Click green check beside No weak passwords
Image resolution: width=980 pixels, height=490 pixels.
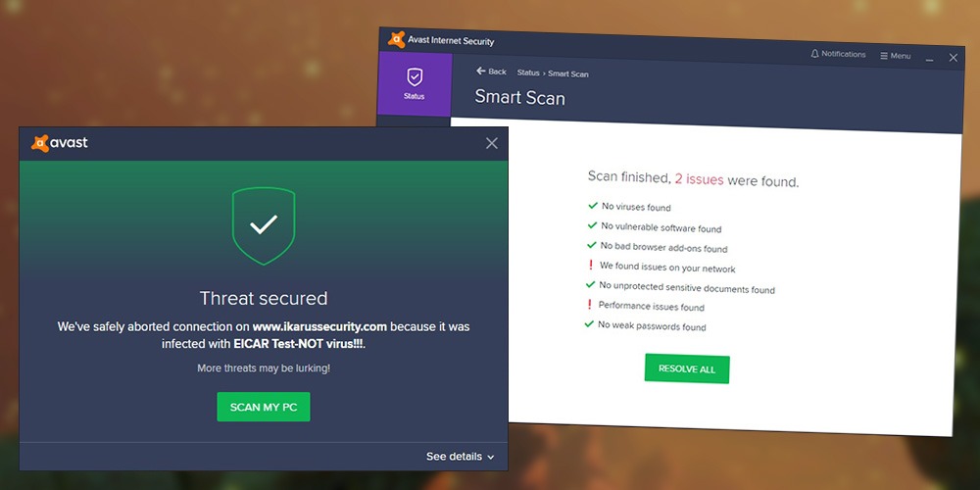click(589, 323)
